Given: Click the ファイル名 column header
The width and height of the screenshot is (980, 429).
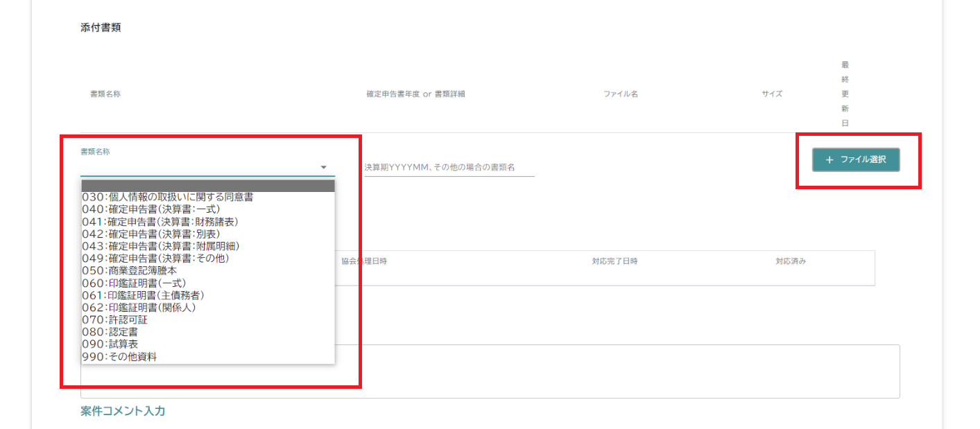Looking at the screenshot, I should click(621, 94).
